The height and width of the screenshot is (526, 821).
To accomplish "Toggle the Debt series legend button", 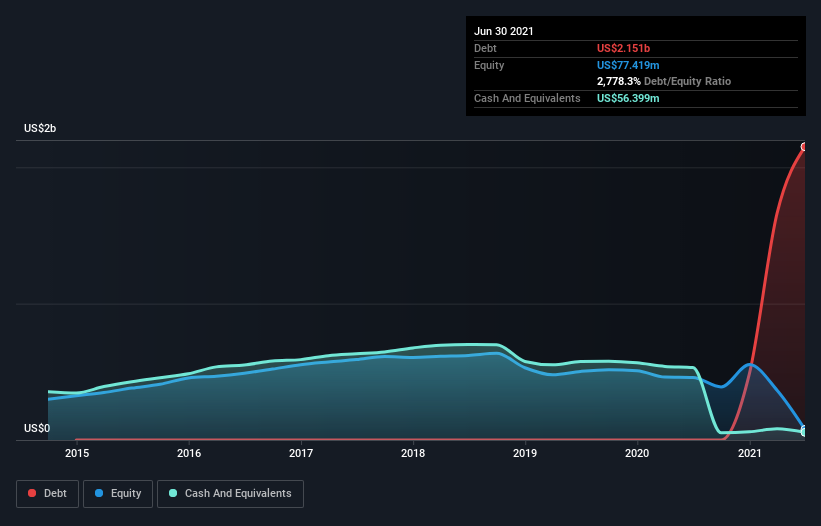I will (x=47, y=494).
